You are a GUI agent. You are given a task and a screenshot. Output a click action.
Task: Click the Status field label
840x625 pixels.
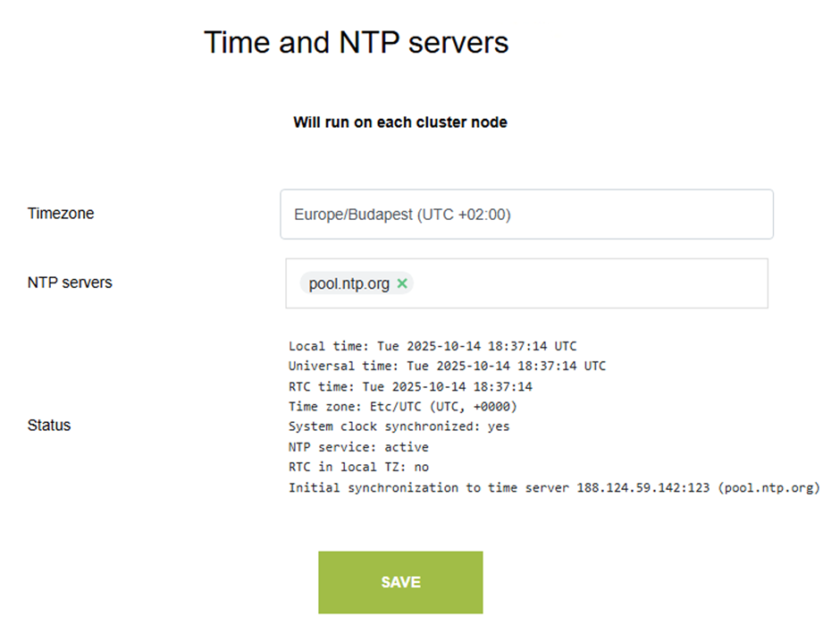[x=49, y=425]
